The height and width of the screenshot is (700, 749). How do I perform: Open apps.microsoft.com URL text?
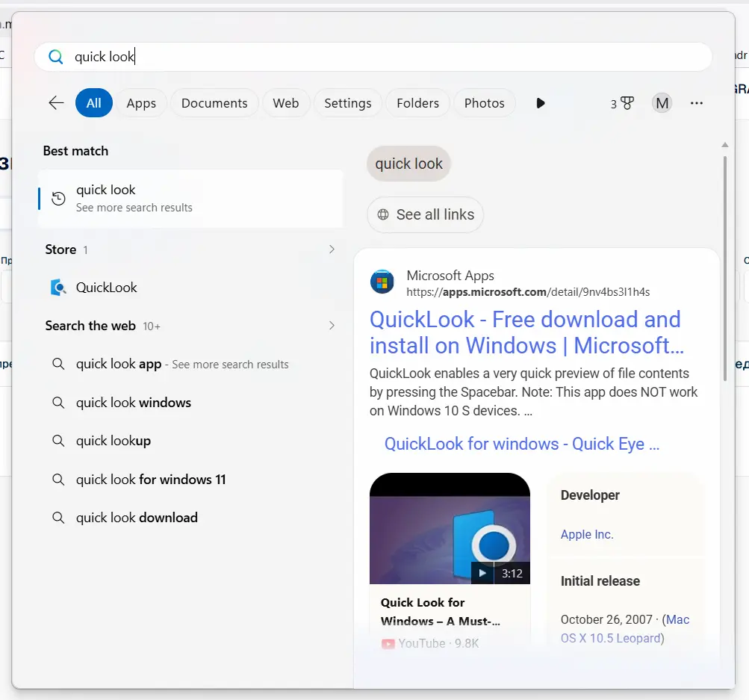click(528, 292)
